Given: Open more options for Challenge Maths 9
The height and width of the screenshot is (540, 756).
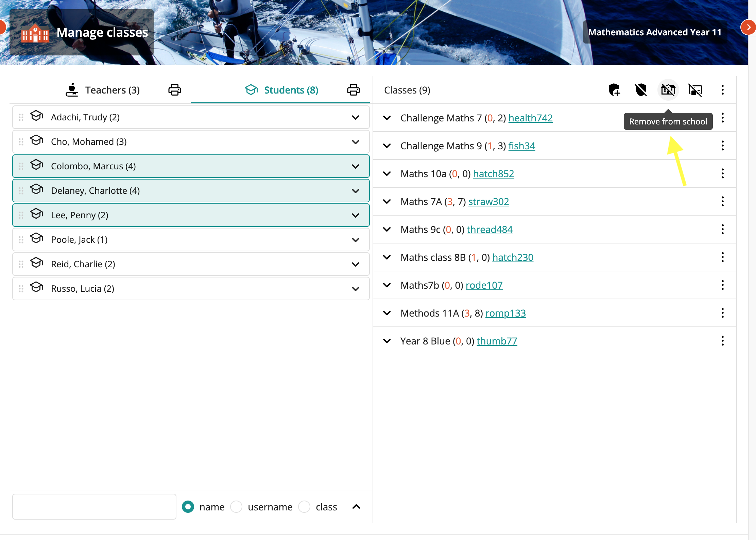Looking at the screenshot, I should (723, 146).
